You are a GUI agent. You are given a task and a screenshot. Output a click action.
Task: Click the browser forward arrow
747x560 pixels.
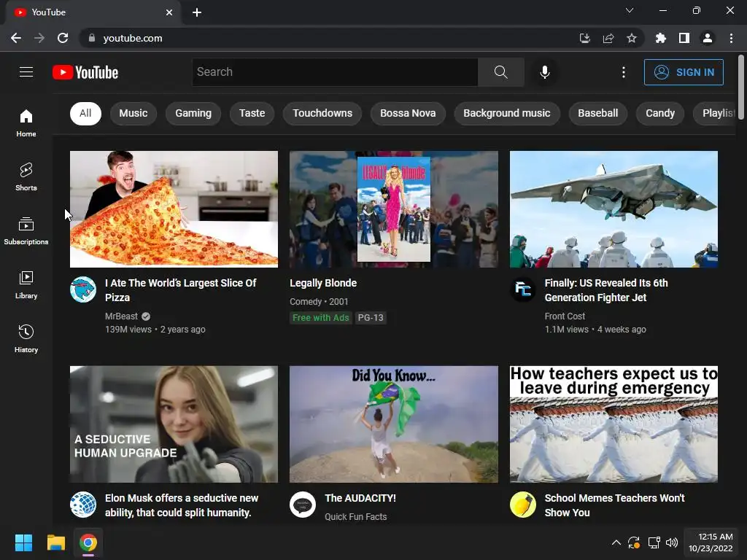point(39,38)
